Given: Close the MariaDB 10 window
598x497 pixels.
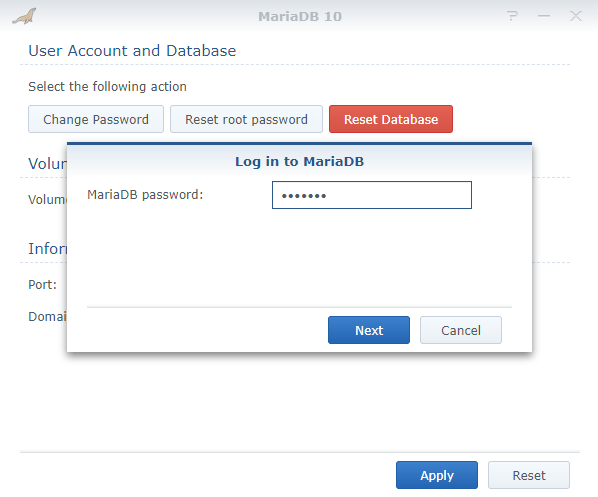Looking at the screenshot, I should tap(575, 16).
